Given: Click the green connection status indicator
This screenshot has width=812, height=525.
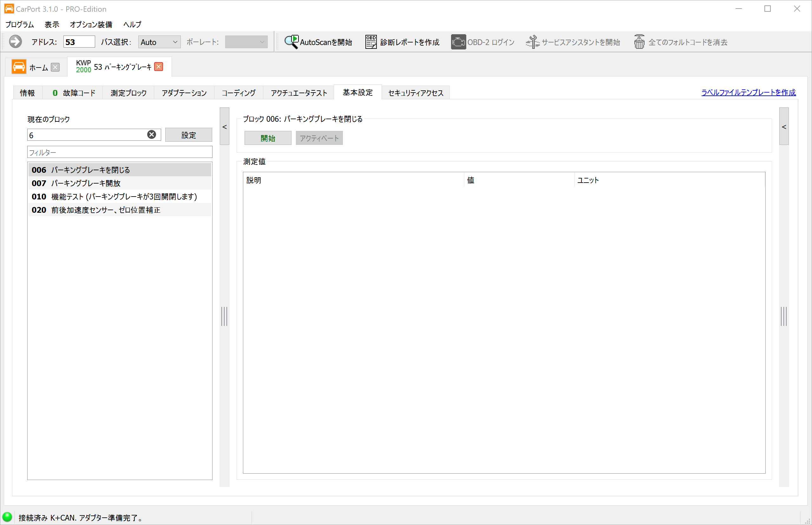Looking at the screenshot, I should (7, 517).
